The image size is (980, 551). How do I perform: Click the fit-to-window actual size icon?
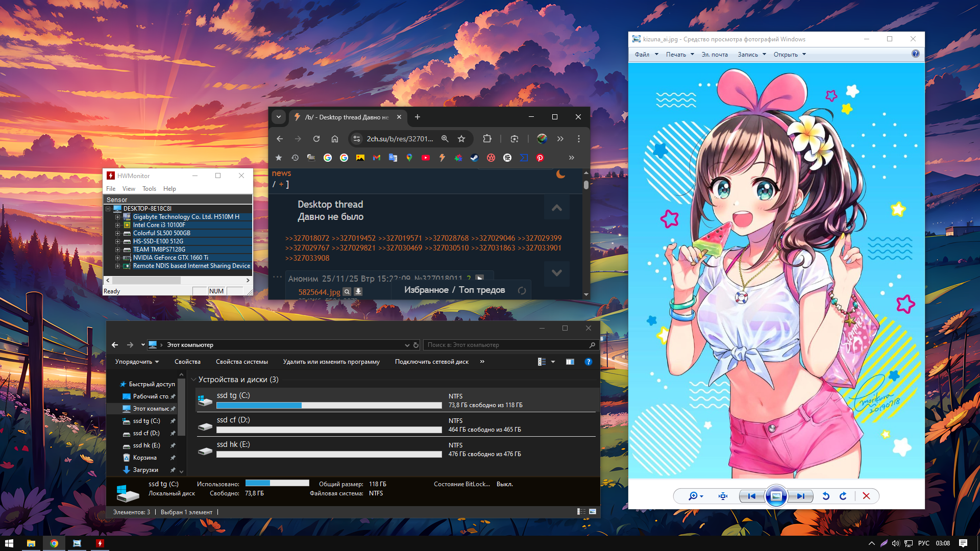723,496
